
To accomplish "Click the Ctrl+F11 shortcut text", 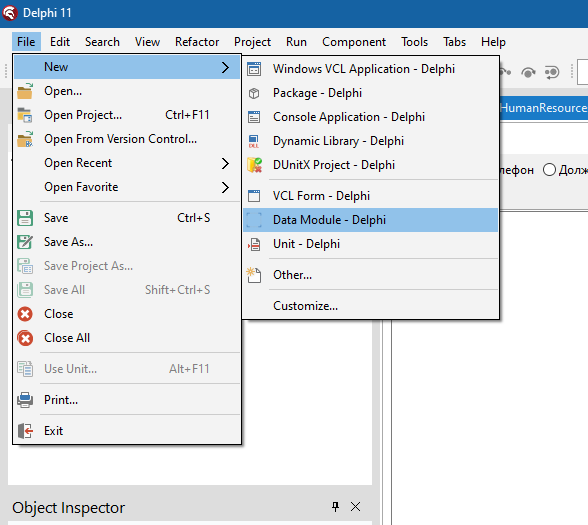I will point(187,115).
